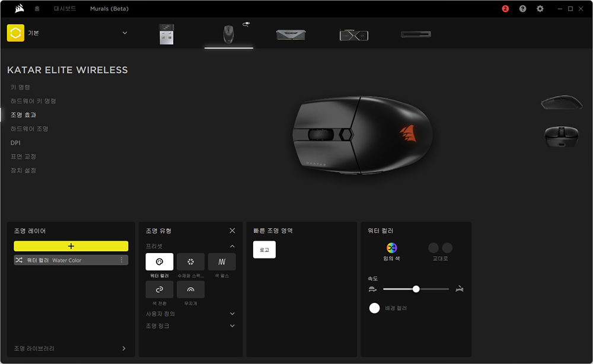Screen dimensions: 593x364
Task: Select the graphics card device
Action: [x=353, y=36]
